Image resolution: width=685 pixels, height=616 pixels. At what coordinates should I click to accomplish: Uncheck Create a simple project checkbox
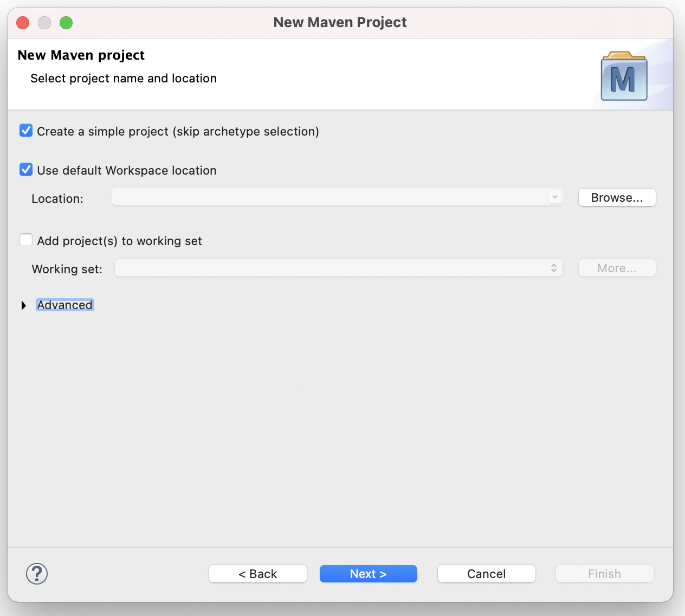[x=26, y=131]
